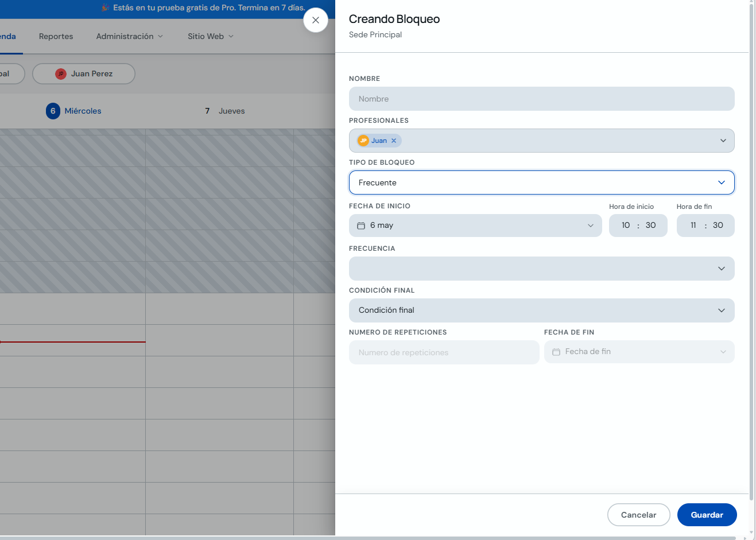Viewport: 756px width, 540px height.
Task: Open the Condición final dropdown
Action: [x=542, y=310]
